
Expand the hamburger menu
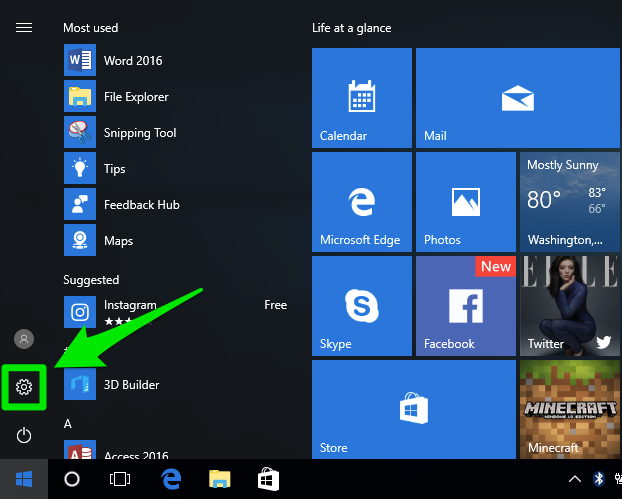24,28
